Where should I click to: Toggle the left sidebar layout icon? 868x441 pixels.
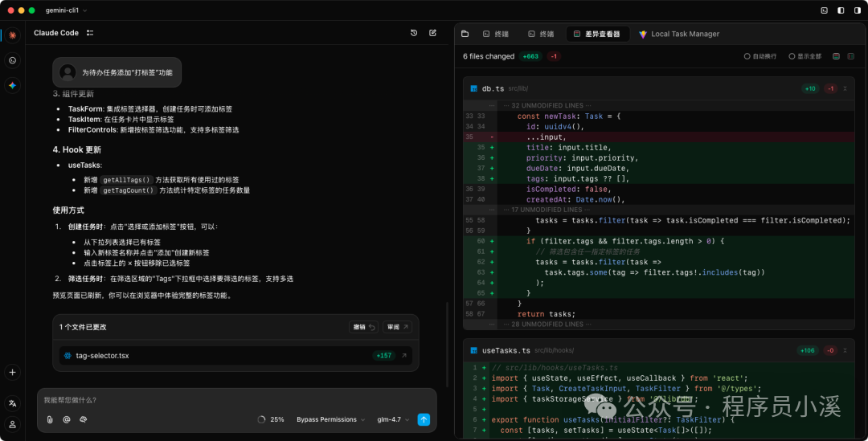841,10
